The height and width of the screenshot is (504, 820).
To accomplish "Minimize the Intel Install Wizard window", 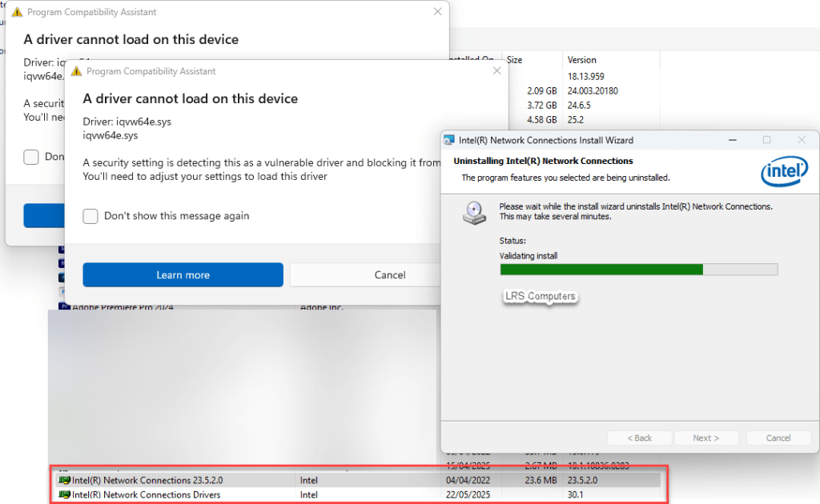I will coord(731,140).
